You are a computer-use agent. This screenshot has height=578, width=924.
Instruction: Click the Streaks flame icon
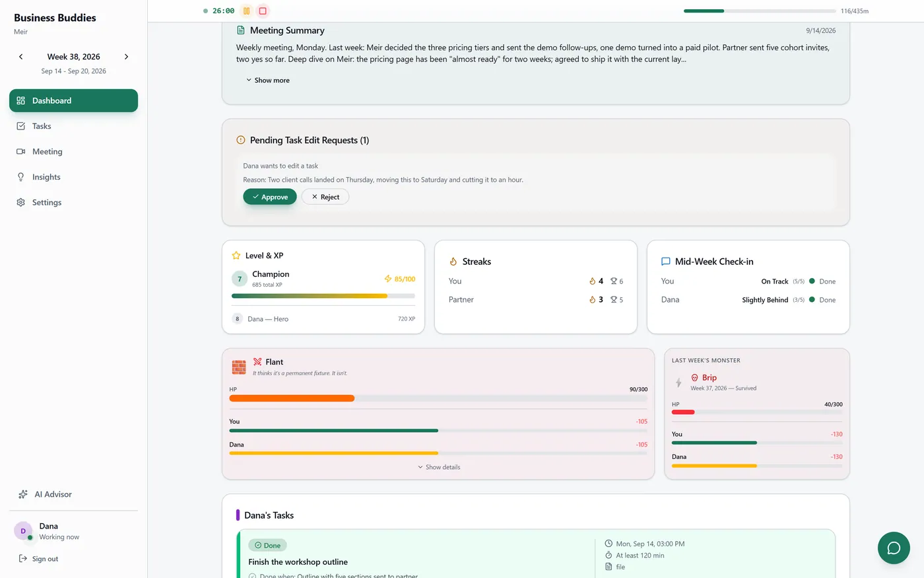pyautogui.click(x=453, y=262)
